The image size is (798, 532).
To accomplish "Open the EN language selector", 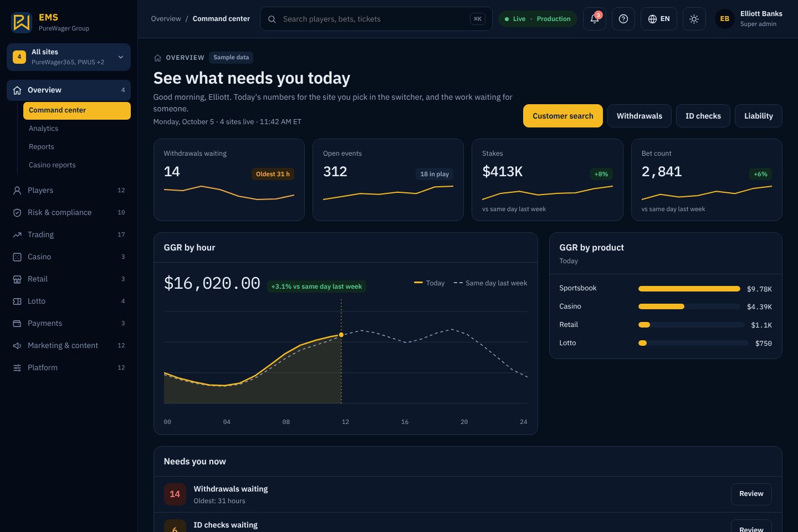I will pos(658,19).
